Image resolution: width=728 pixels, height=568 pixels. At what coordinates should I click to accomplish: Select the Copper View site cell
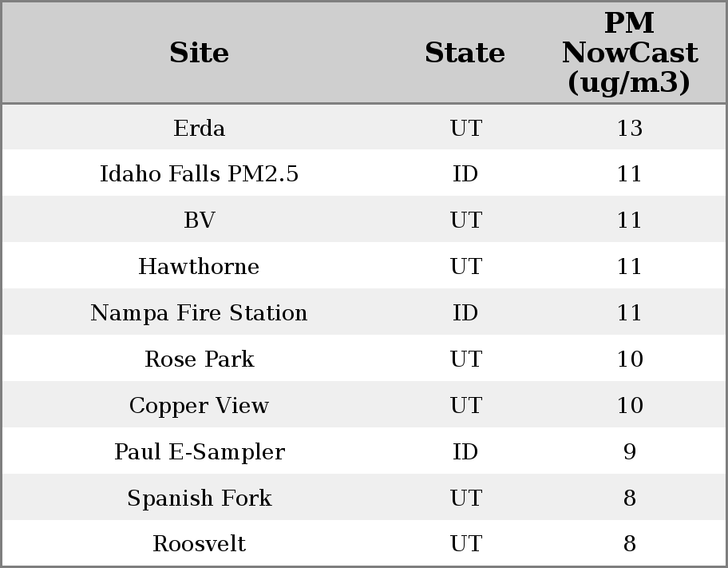pos(199,406)
